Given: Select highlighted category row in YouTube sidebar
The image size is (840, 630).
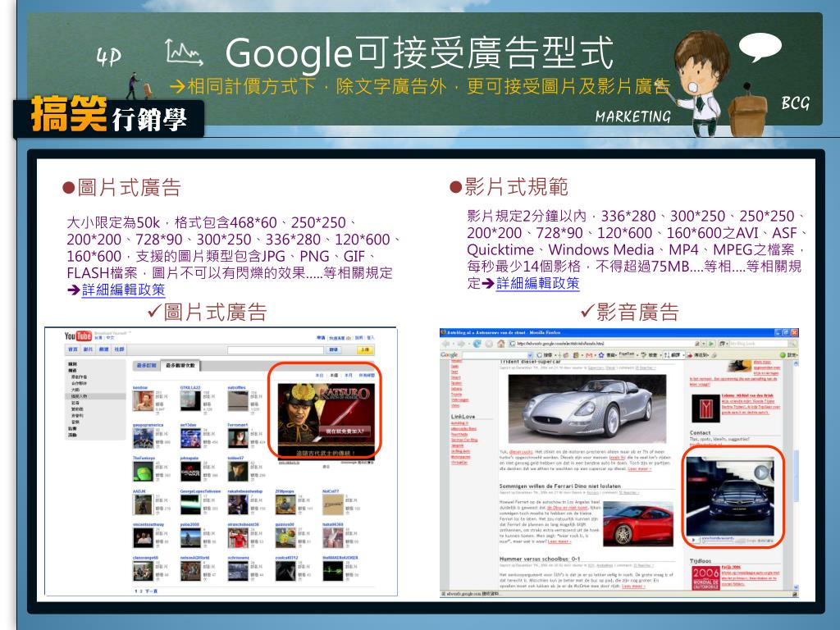Looking at the screenshot, I should click(x=95, y=396).
